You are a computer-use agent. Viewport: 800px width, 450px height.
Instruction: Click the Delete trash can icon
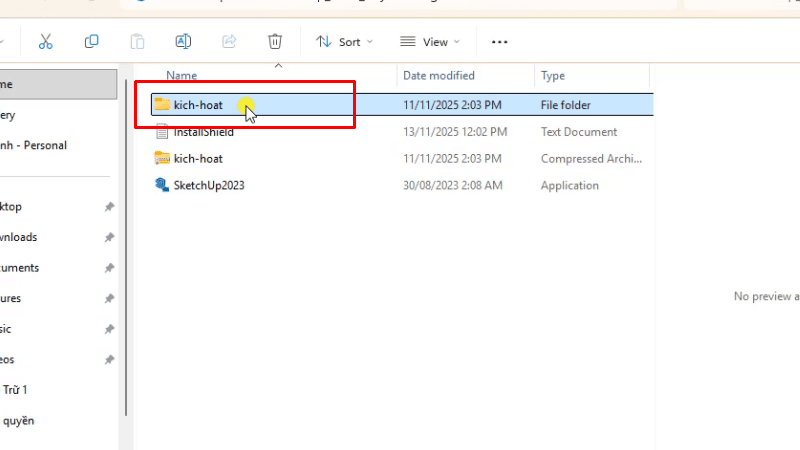tap(275, 42)
